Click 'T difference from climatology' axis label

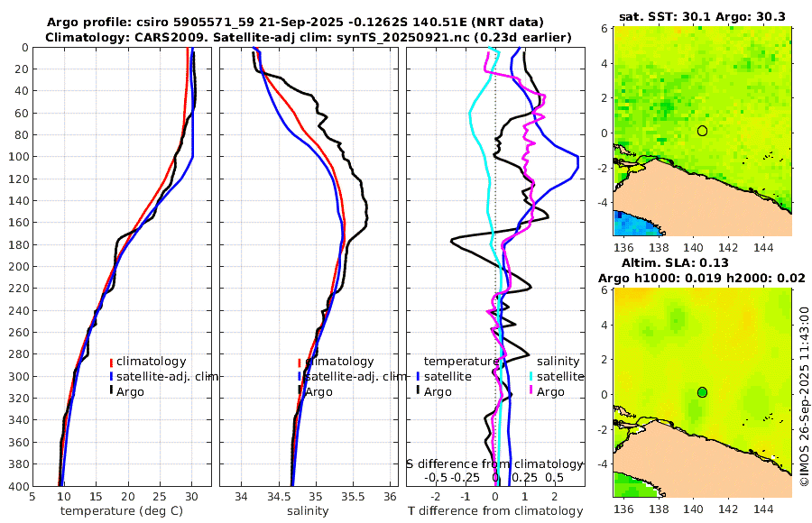point(495,511)
